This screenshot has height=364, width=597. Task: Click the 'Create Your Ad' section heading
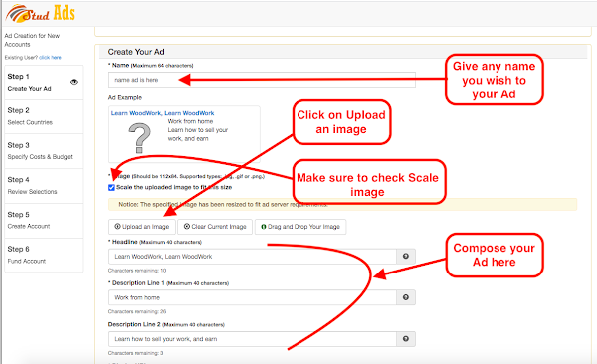136,52
